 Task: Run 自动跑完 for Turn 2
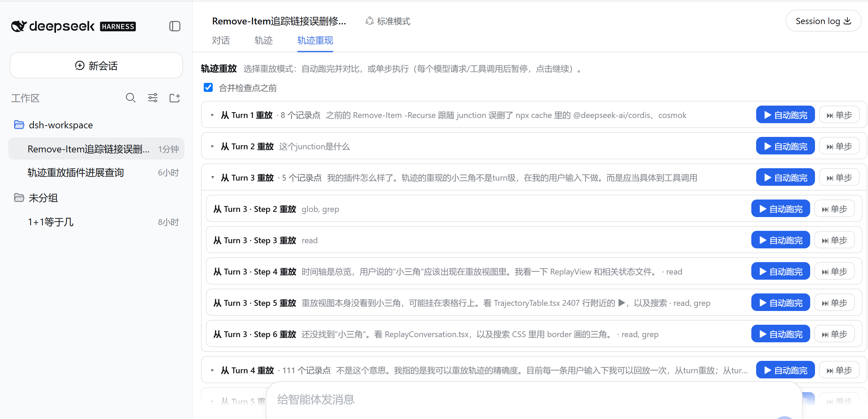coord(785,146)
